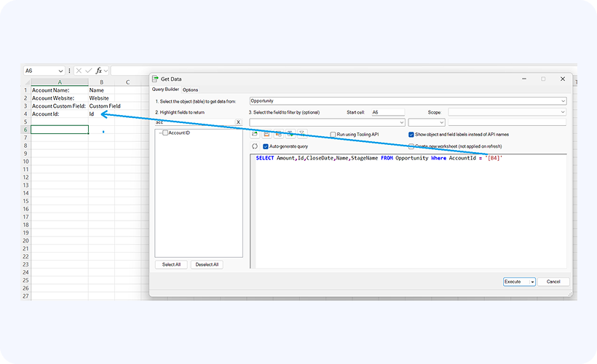The height and width of the screenshot is (364, 597).
Task: Click the save query icon with orange bar
Action: tap(266, 134)
